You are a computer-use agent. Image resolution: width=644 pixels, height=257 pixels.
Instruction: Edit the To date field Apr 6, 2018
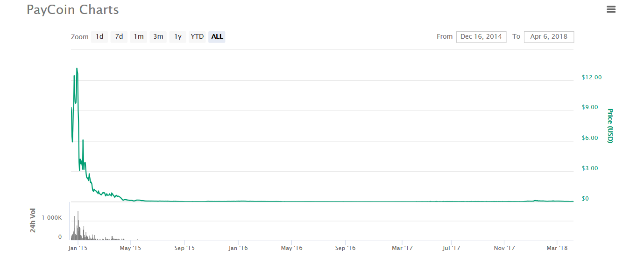pos(549,36)
